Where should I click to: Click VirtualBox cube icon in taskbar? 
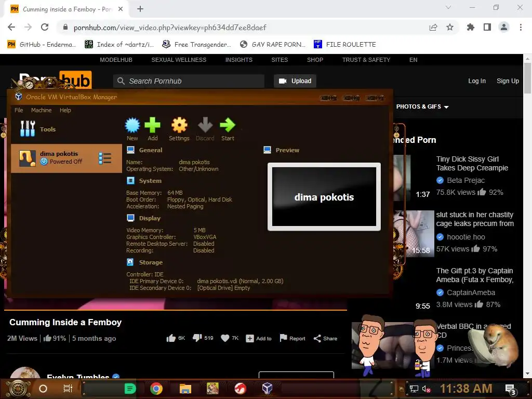click(x=268, y=389)
